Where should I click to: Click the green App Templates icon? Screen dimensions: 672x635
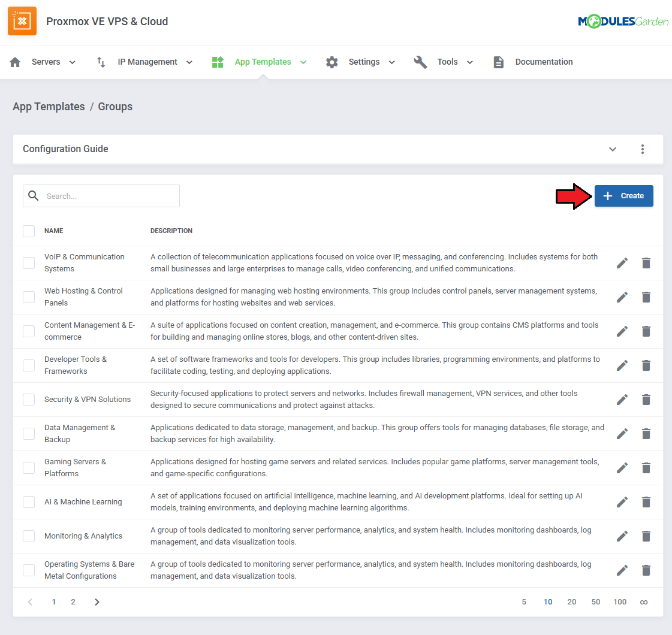coord(218,62)
